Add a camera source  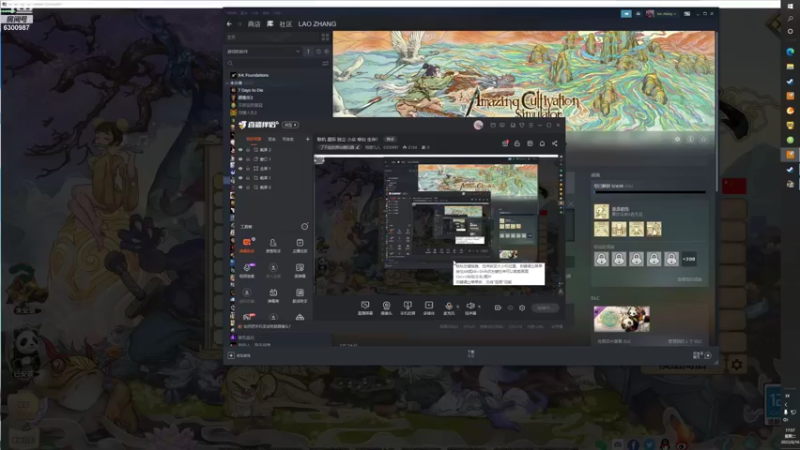[386, 308]
